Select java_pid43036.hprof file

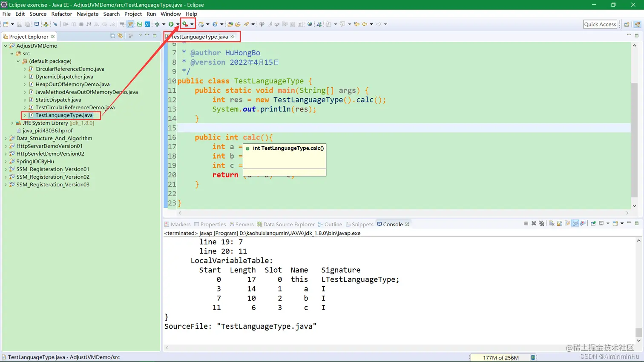pos(48,131)
